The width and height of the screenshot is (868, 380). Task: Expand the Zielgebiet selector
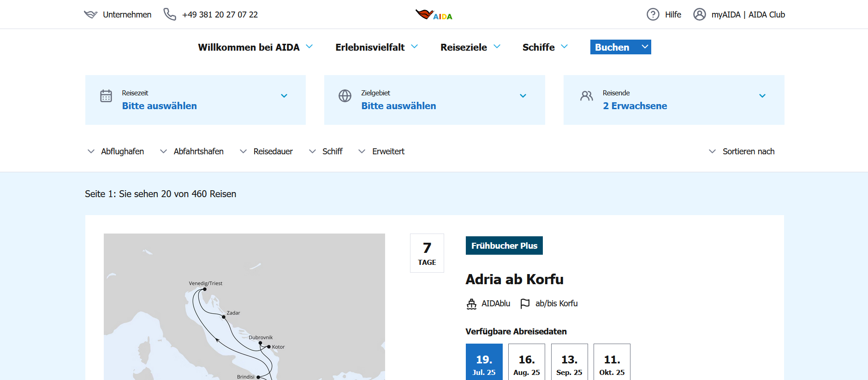[434, 100]
